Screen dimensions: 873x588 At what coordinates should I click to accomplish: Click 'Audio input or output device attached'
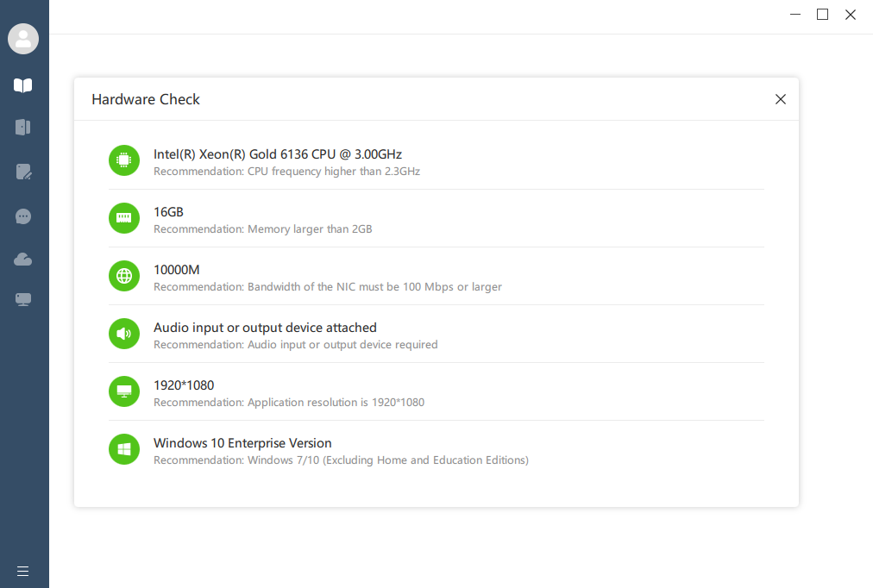click(265, 328)
